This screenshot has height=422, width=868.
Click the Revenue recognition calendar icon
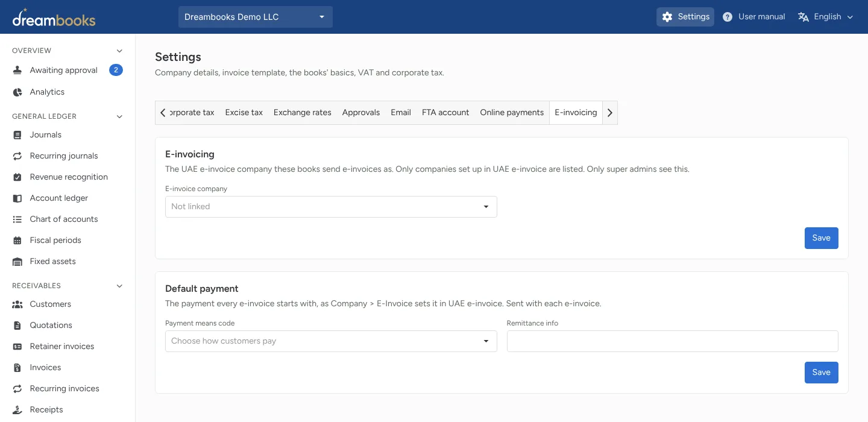click(x=17, y=177)
